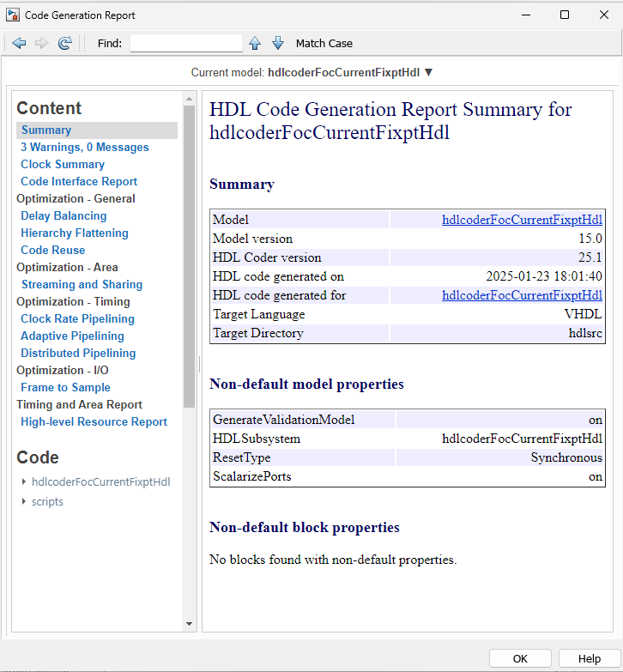Click the Content panel vertical scrollbar
The width and height of the screenshot is (623, 672).
pos(190,257)
